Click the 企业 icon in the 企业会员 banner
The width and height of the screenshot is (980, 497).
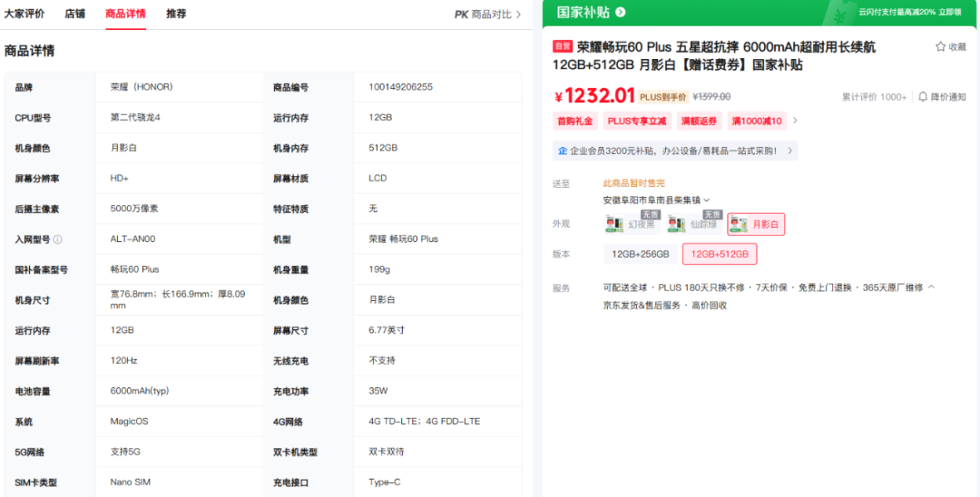pyautogui.click(x=563, y=151)
